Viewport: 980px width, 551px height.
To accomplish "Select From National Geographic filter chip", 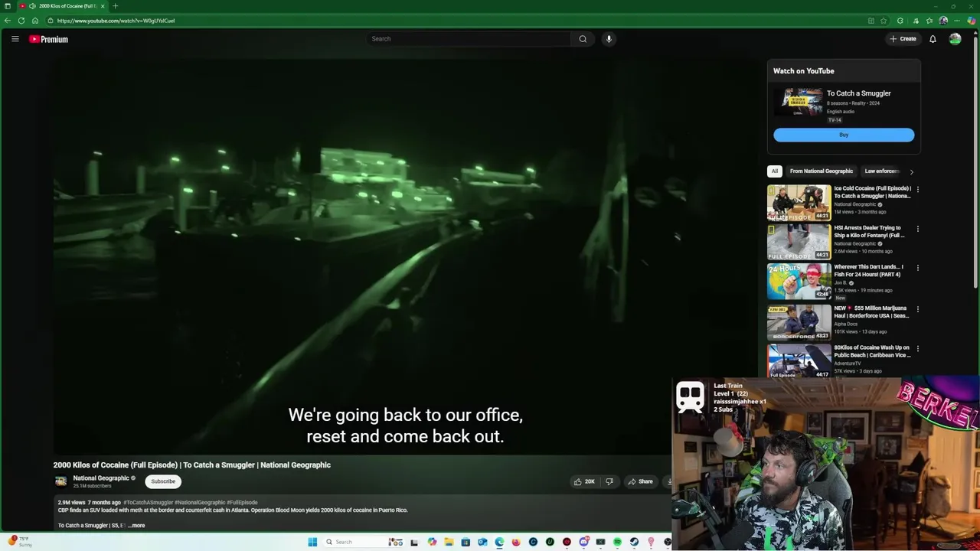I will 822,171.
